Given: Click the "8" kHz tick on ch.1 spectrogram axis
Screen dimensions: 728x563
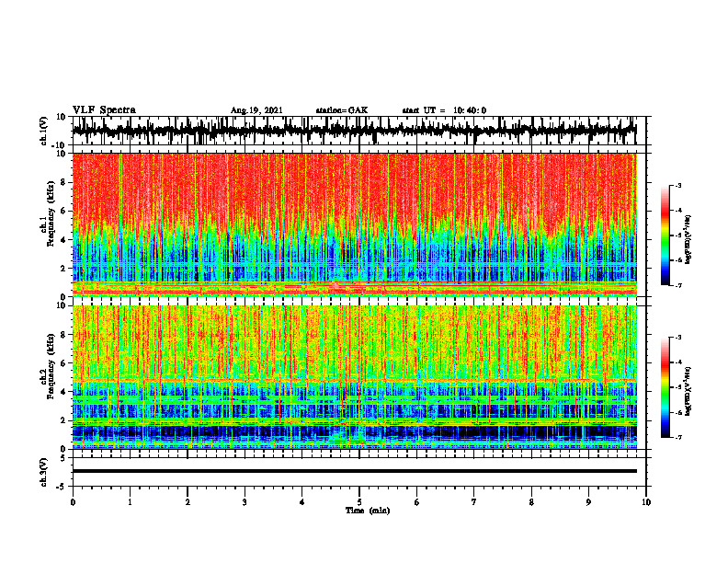Looking at the screenshot, I should [63, 182].
